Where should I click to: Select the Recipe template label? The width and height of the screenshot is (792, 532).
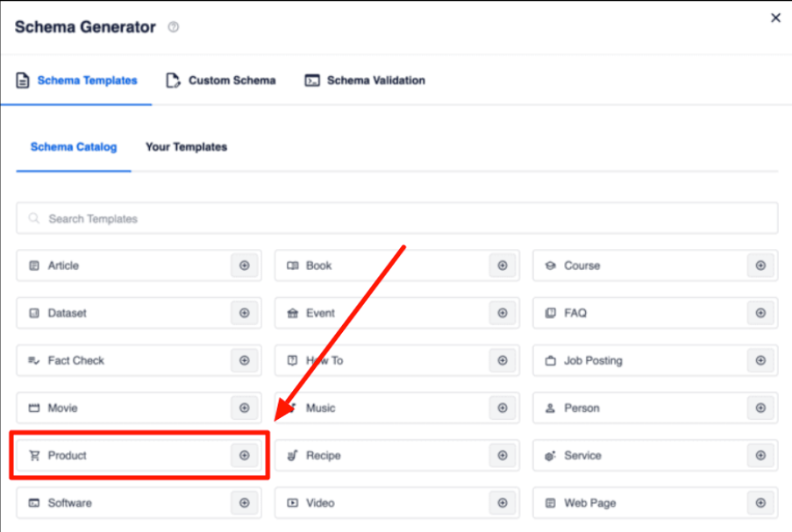click(x=324, y=455)
